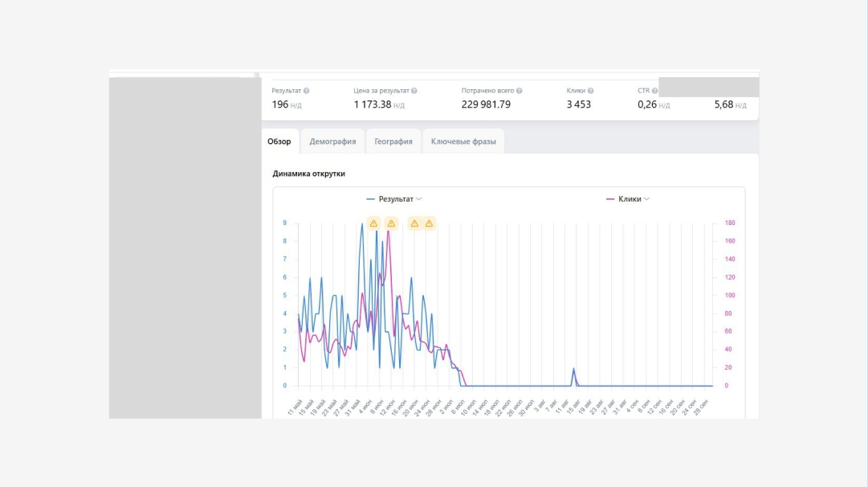Click the first warning triangle on chart
The image size is (868, 487).
coord(373,223)
